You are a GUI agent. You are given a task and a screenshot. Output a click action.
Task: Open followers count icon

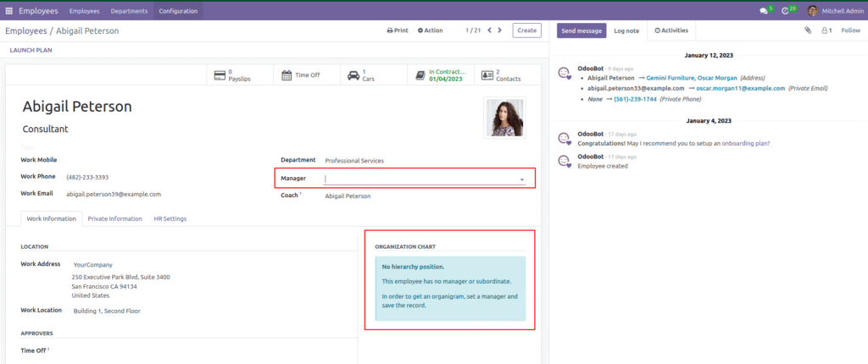click(826, 30)
